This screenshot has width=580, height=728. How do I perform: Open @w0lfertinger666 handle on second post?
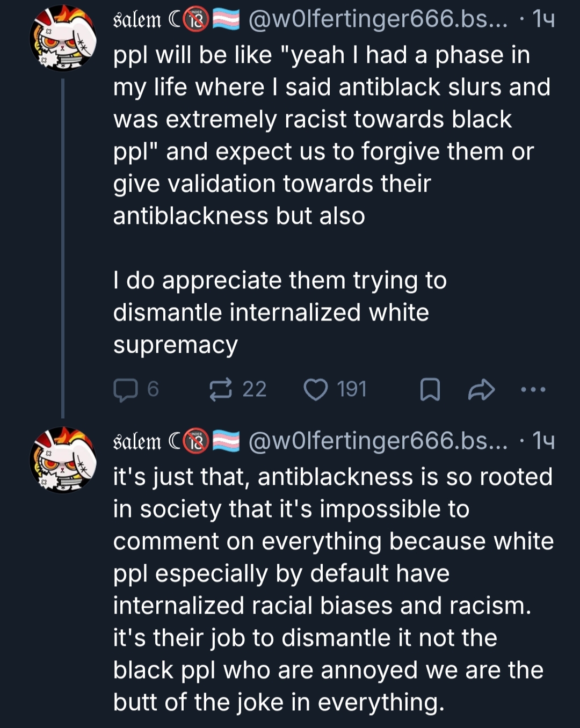click(x=378, y=441)
